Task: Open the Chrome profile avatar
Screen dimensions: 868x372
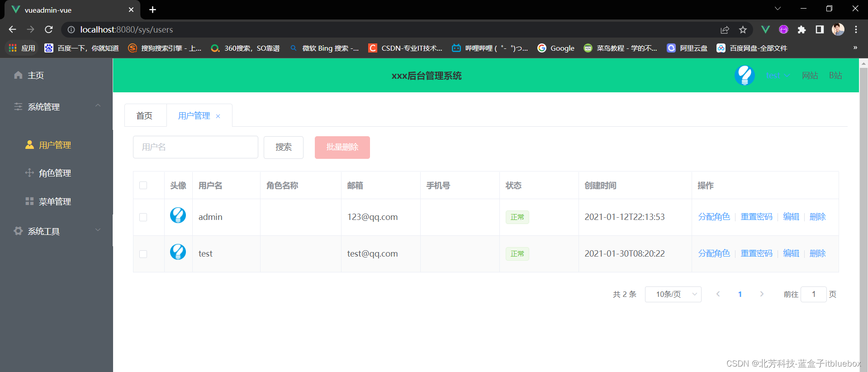Action: 838,29
